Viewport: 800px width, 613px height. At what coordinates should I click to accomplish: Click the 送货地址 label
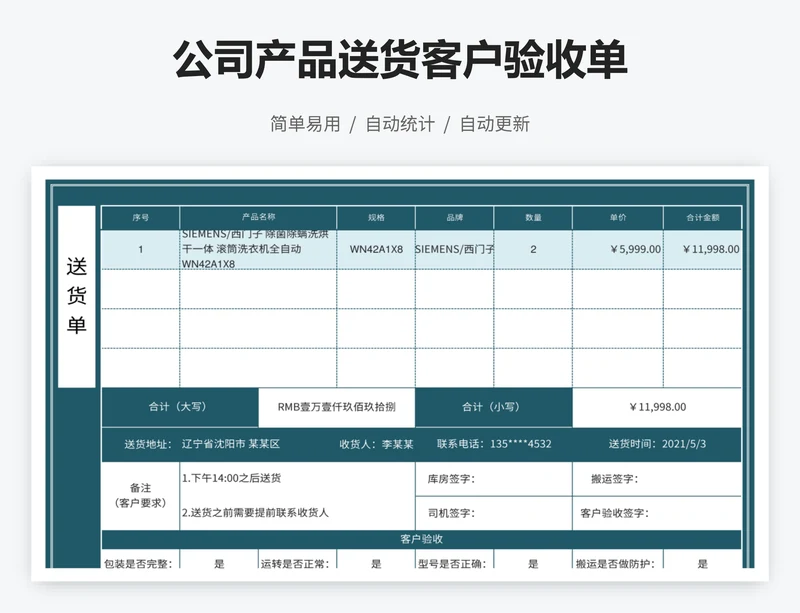point(148,444)
